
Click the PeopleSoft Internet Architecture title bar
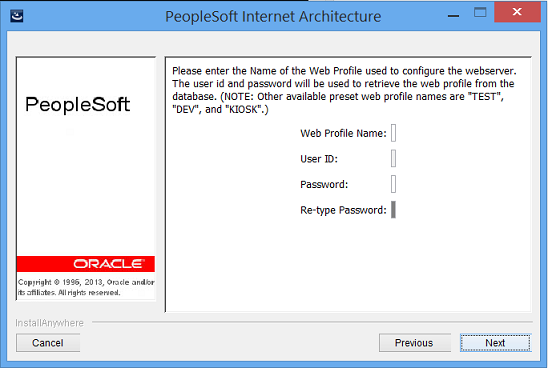273,16
